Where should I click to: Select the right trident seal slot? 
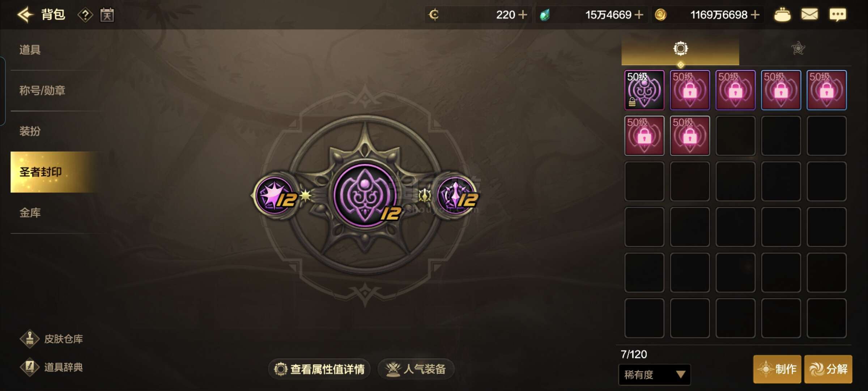coord(456,195)
